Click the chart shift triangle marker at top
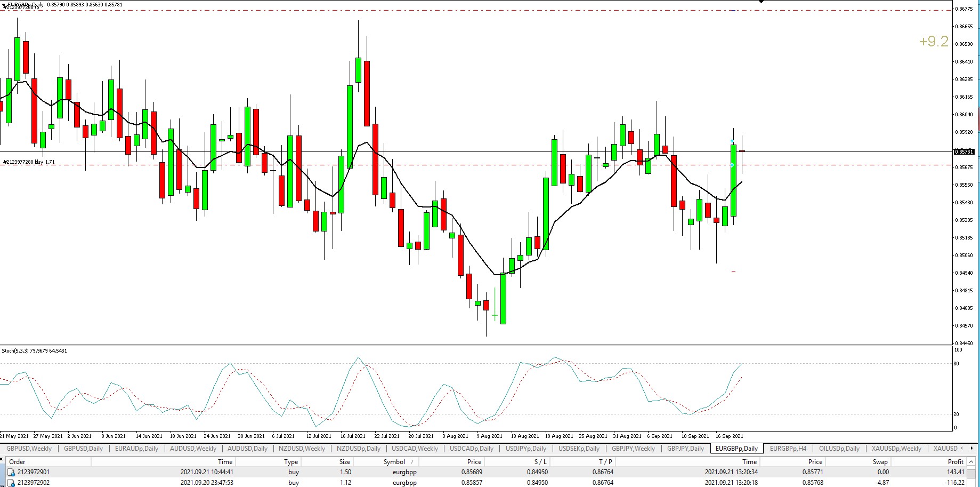Screen dimensions: 980x487 pos(761,2)
